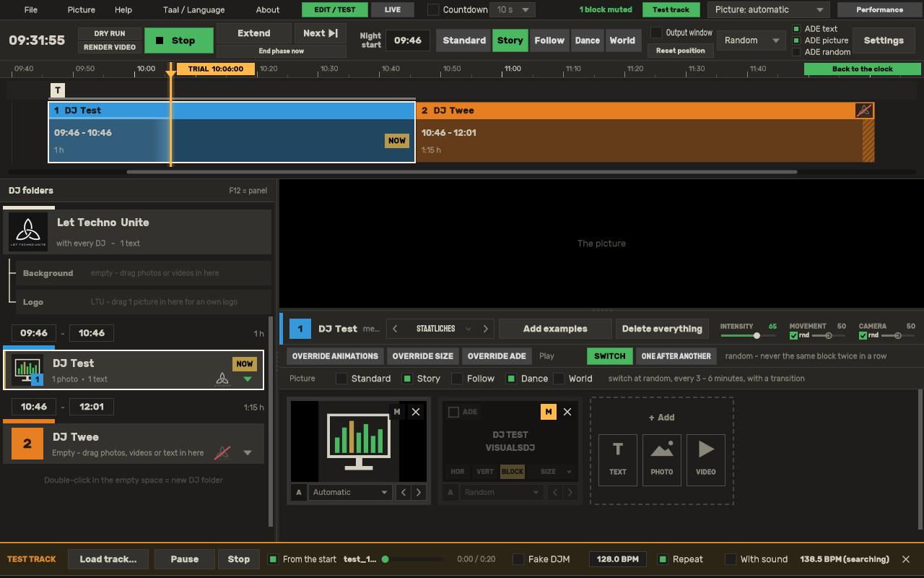This screenshot has height=578, width=924.
Task: Click the test track progress bar
Action: click(x=413, y=559)
